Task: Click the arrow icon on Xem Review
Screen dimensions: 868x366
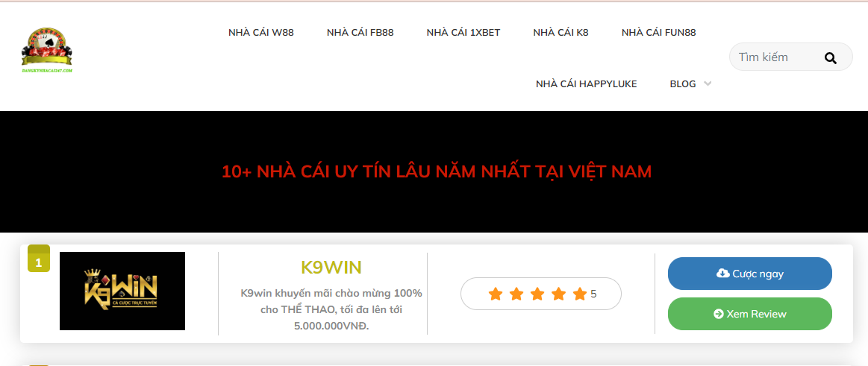Action: pos(719,314)
